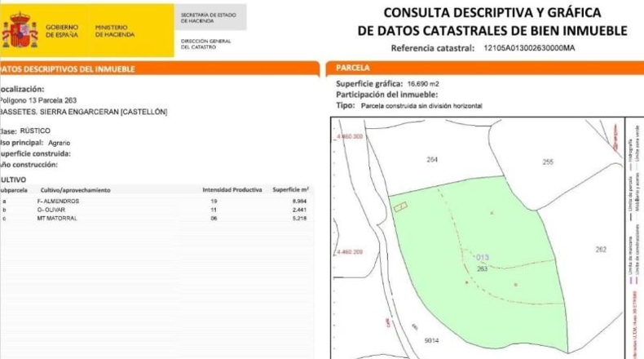644x359 pixels.
Task: Click the 'Participación del inmueble' label
Action: click(387, 95)
